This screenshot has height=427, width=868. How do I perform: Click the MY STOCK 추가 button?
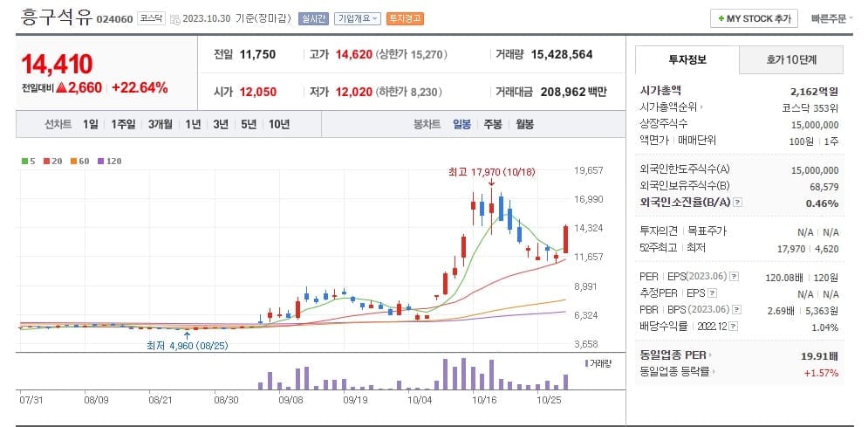(754, 19)
